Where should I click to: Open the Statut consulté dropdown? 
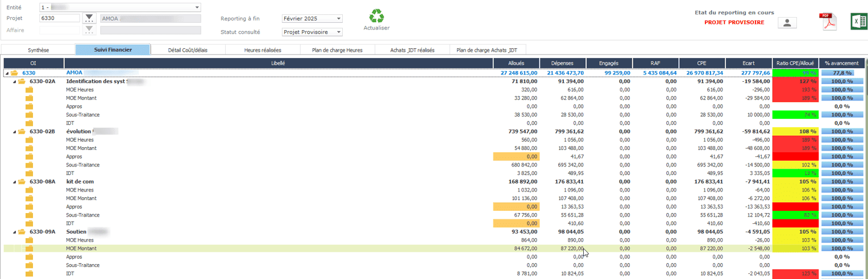pyautogui.click(x=339, y=32)
